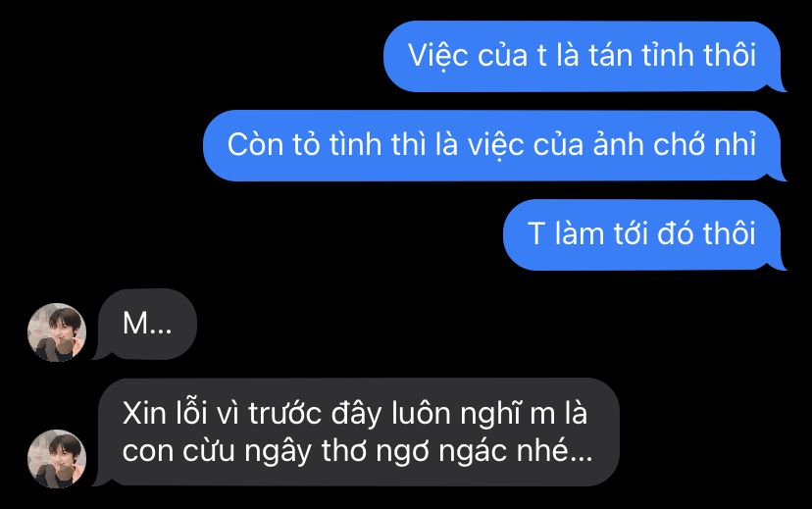Tap the gray "Xin lỗi vì trước đây" bubble
812x509 pixels.
[356, 432]
